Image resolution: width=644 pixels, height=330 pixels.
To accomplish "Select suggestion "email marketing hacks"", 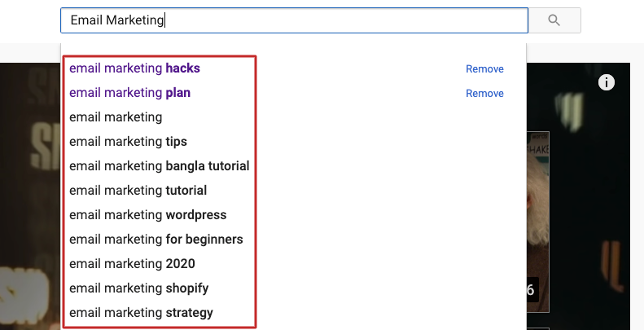I will (x=134, y=68).
